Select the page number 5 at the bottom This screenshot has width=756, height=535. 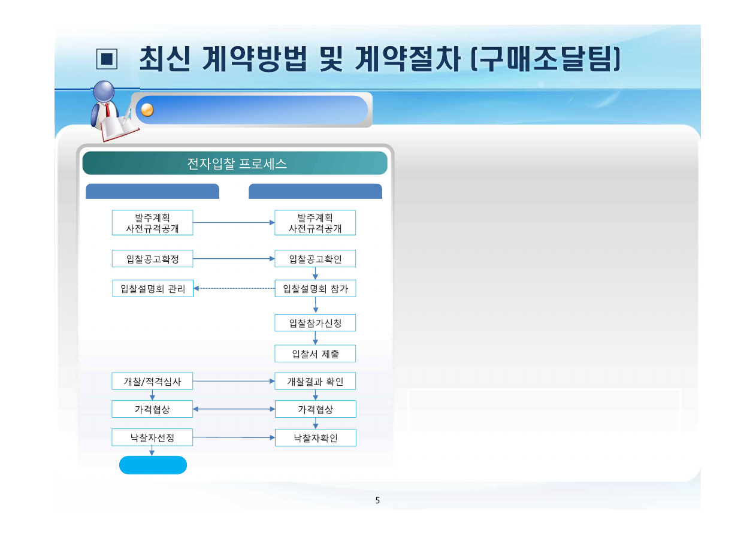377,500
